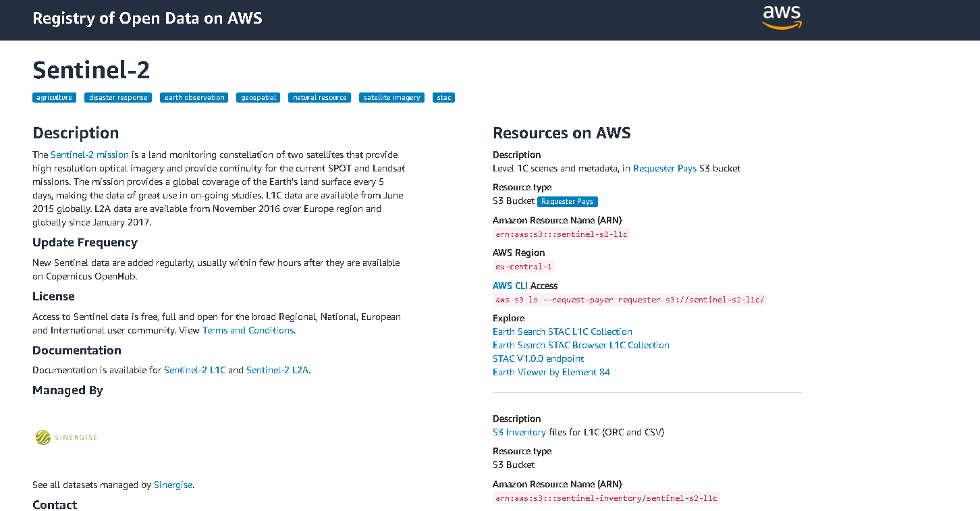Select the natural resource tag
980x511 pixels.
click(319, 98)
